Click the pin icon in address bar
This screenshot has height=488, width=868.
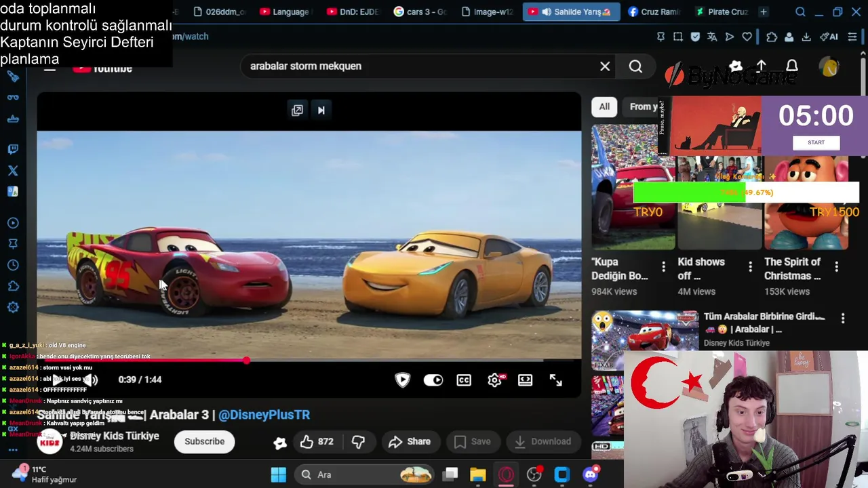(x=660, y=37)
